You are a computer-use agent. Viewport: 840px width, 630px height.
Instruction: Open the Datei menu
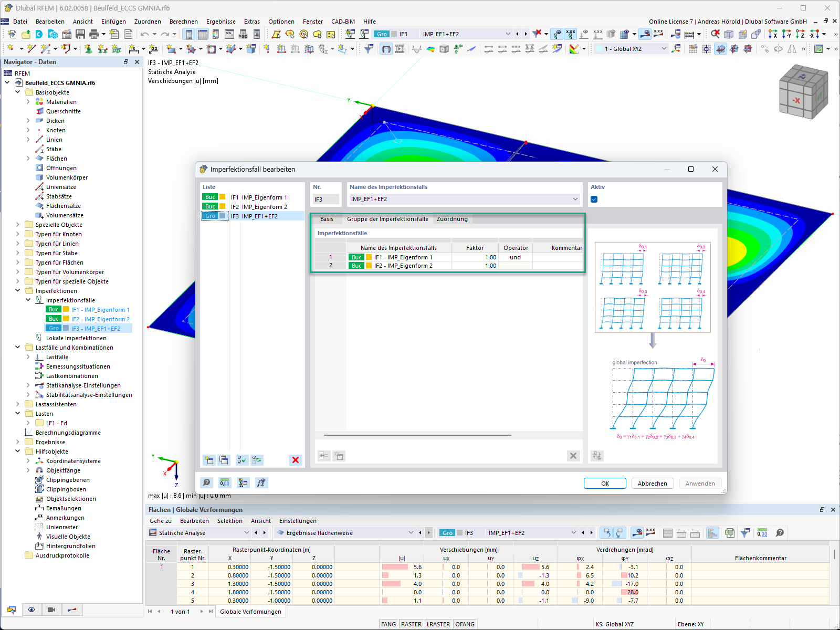tap(20, 22)
